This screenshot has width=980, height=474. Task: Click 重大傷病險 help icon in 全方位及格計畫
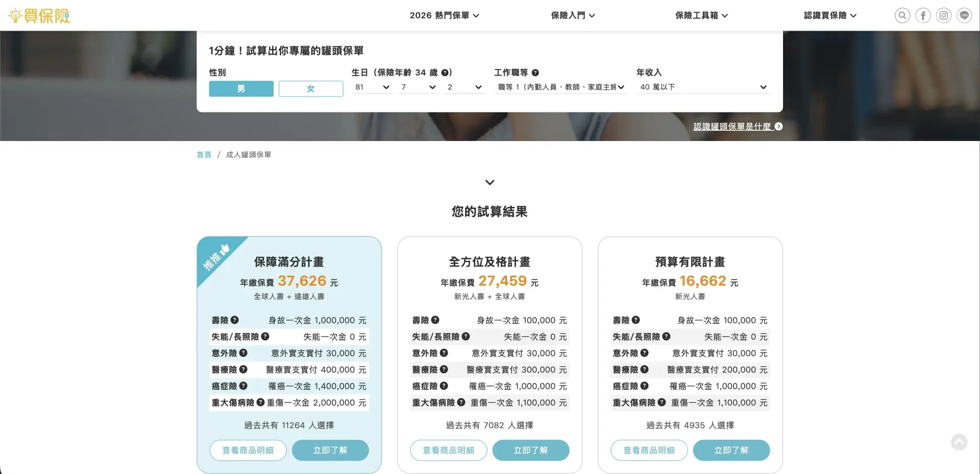[x=461, y=402]
